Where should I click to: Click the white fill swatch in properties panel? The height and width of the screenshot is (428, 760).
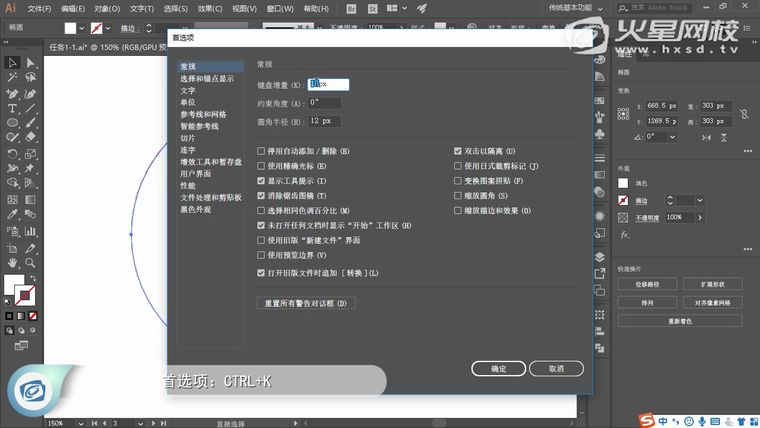click(623, 183)
